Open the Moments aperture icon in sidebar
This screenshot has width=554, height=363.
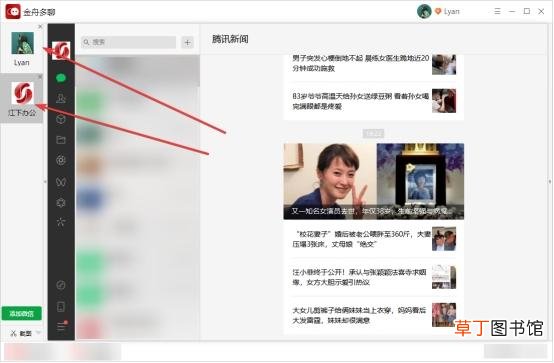pyautogui.click(x=61, y=160)
